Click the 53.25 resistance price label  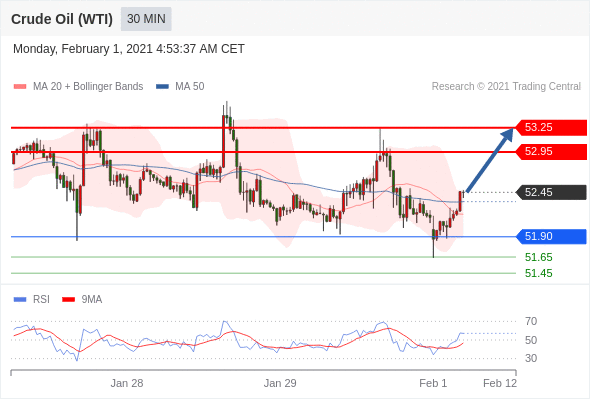[550, 128]
